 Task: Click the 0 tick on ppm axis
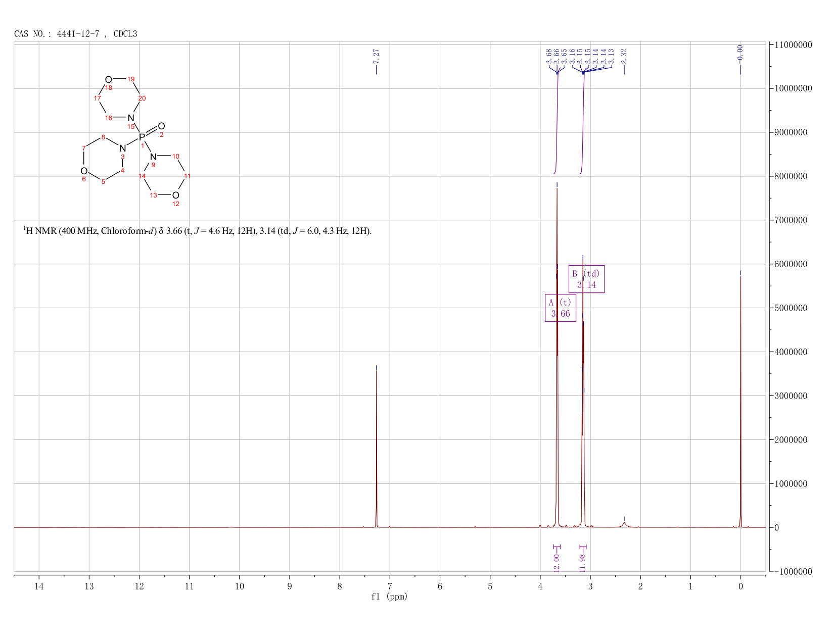point(740,586)
